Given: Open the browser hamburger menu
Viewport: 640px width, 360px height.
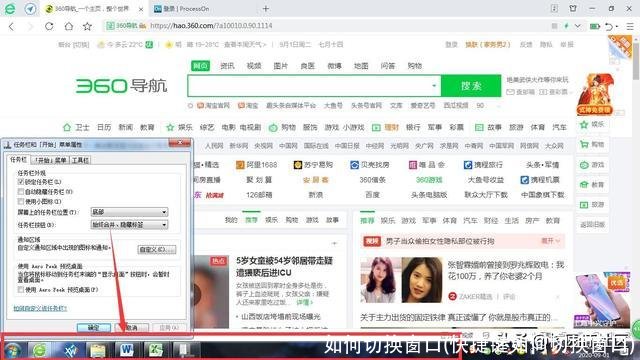Looking at the screenshot, I should click(630, 26).
